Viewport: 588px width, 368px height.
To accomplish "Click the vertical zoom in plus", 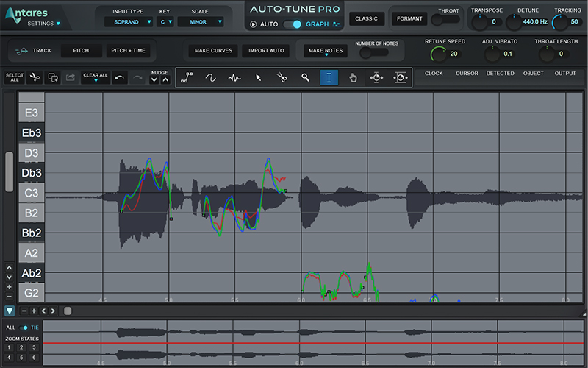I will tap(10, 287).
